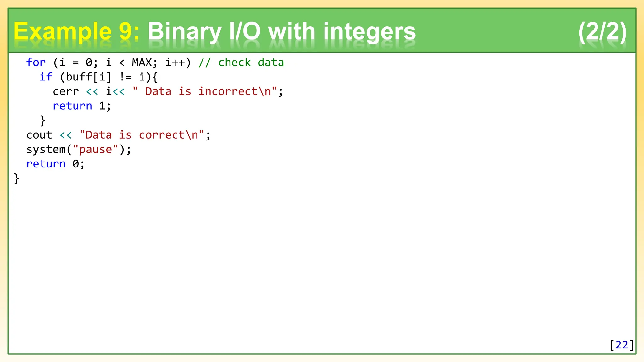
Task: Click the slide number 22
Action: pos(622,345)
